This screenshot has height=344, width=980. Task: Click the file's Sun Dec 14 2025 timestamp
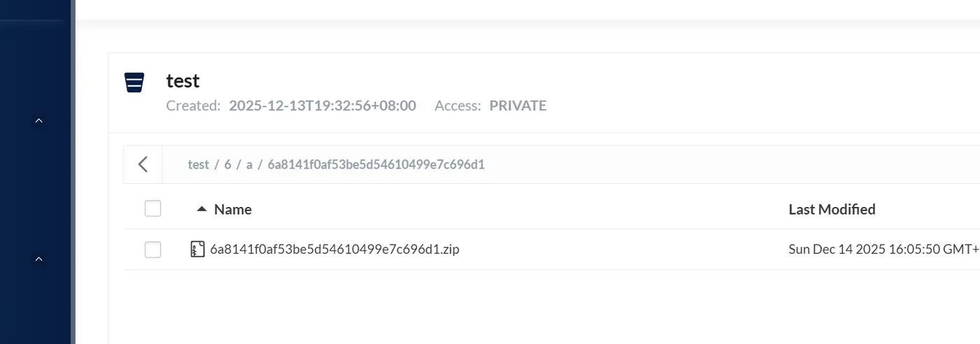[883, 250]
